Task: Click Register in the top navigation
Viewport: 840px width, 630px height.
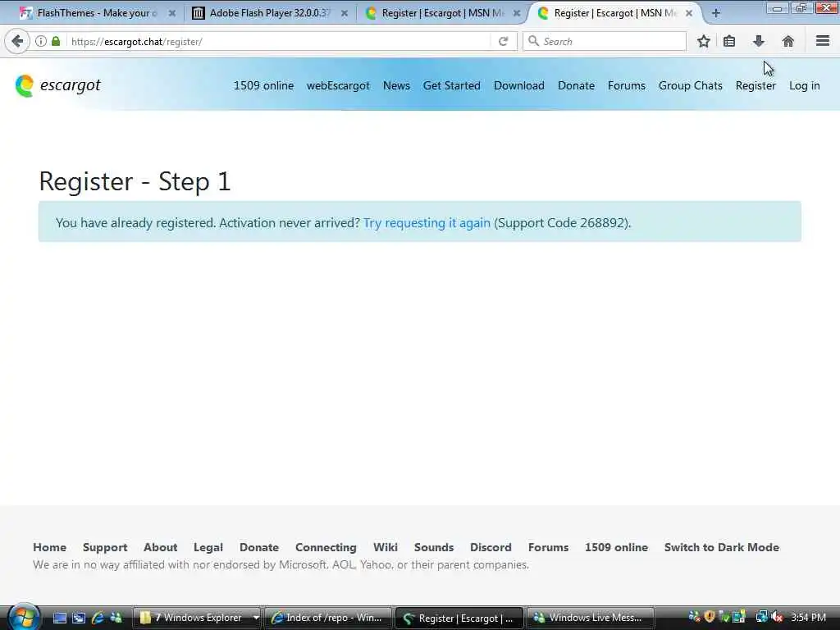Action: [x=756, y=85]
